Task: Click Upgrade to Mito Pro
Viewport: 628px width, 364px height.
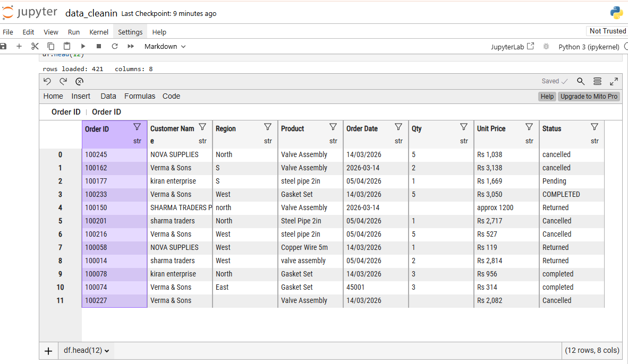Action: tap(589, 97)
